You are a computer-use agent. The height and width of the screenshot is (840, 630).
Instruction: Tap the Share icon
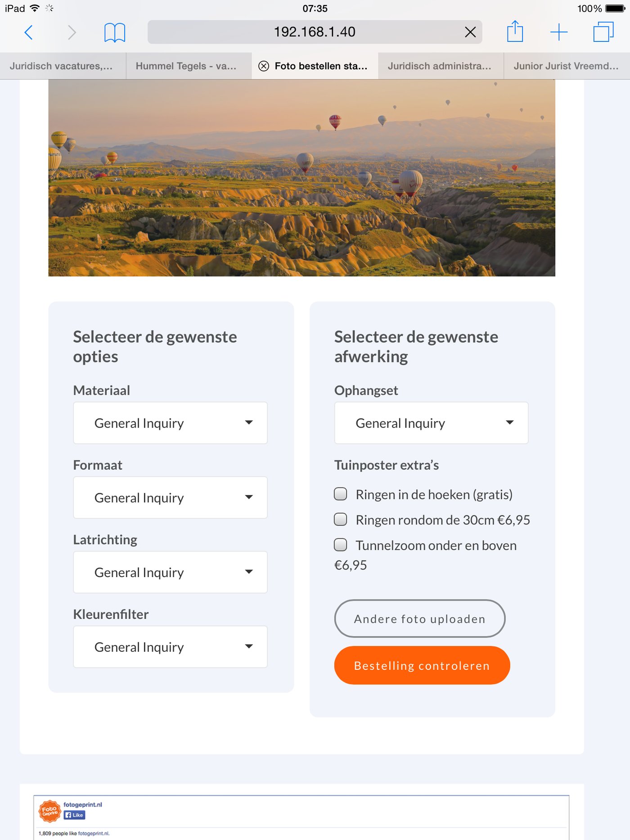515,32
